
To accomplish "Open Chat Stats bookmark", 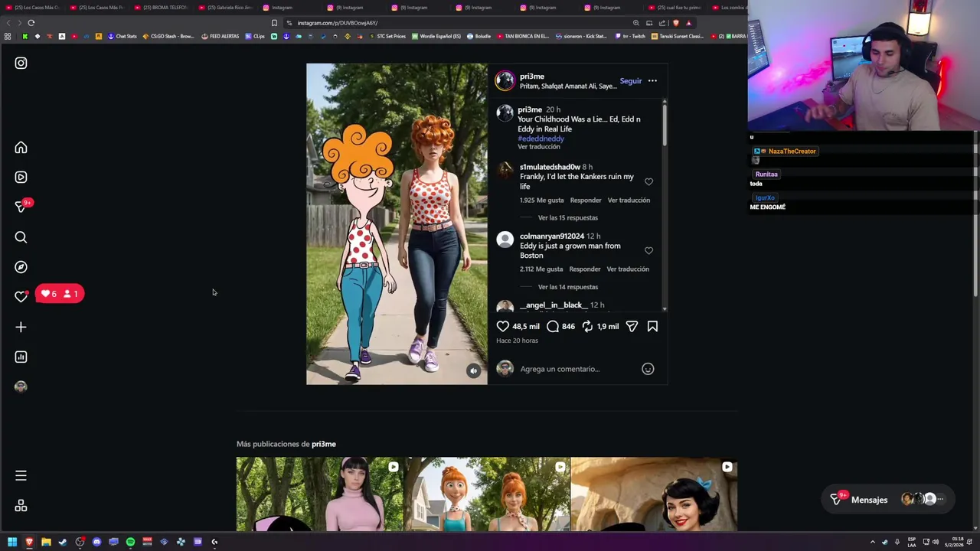I will 122,36.
